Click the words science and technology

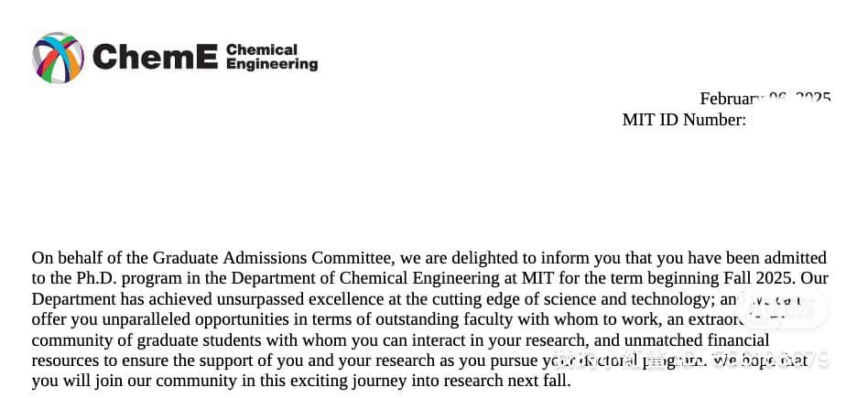click(x=633, y=299)
